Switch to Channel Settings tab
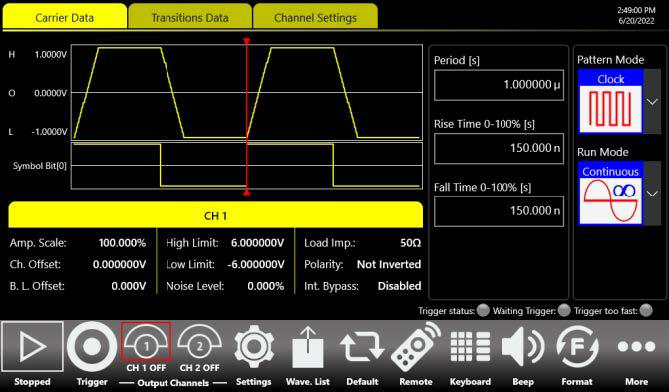 [315, 17]
